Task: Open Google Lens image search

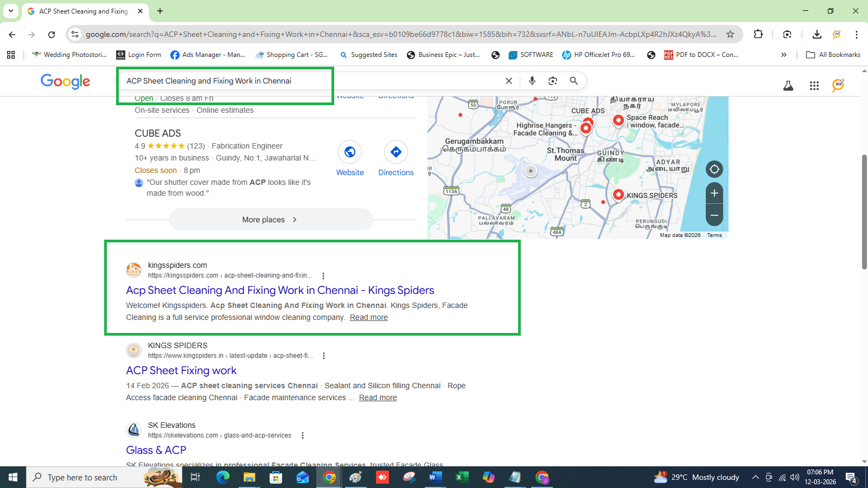Action: (x=552, y=81)
